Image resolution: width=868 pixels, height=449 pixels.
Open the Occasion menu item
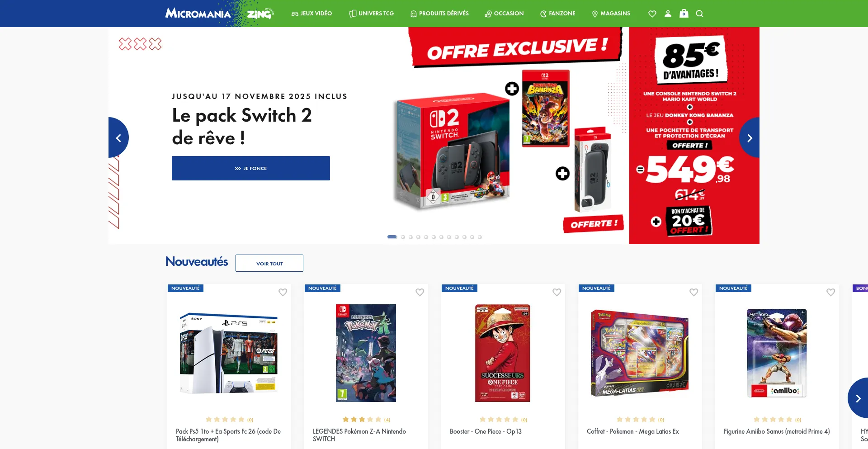504,14
